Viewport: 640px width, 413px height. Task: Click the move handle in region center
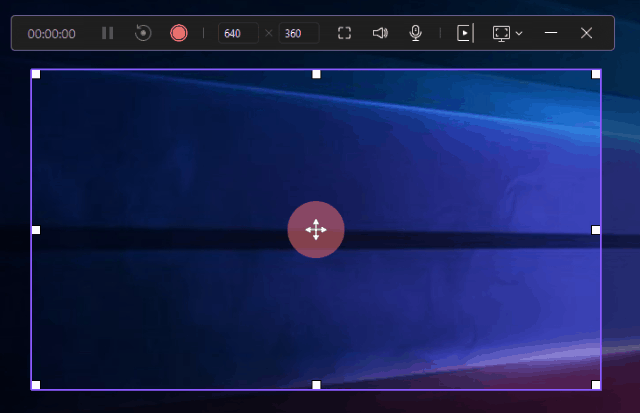click(316, 229)
